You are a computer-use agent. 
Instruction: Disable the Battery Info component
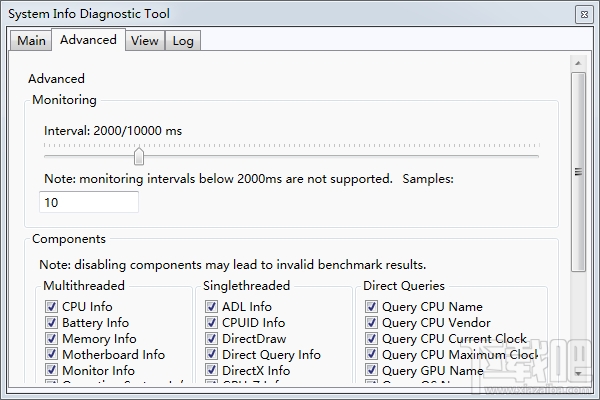pos(52,323)
